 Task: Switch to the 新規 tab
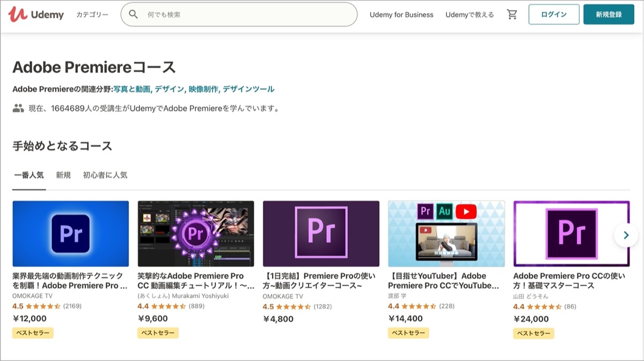(63, 175)
